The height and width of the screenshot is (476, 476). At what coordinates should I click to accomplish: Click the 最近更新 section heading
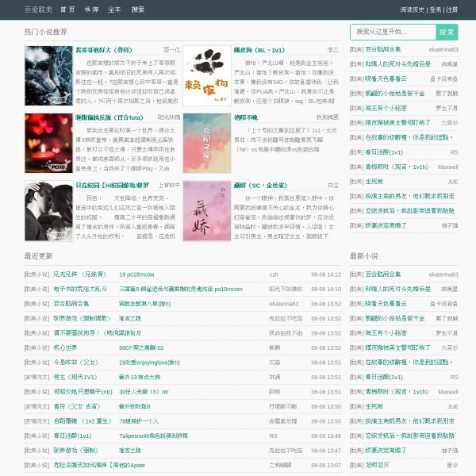coord(38,256)
